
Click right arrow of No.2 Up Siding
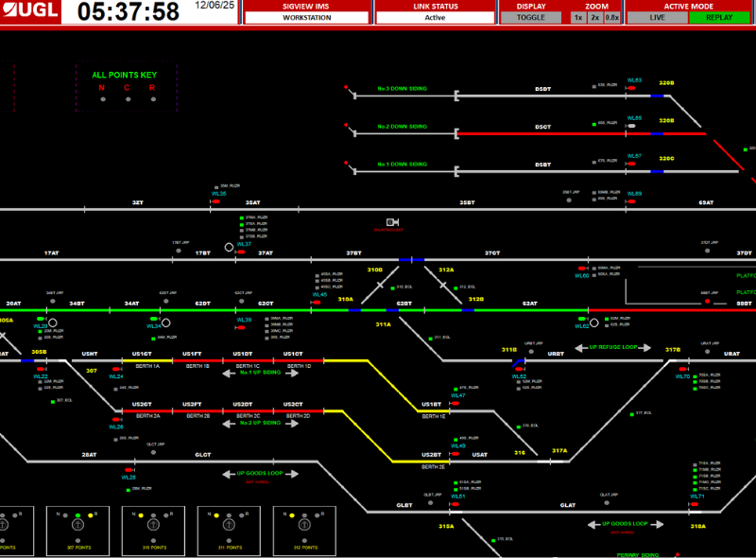(292, 424)
